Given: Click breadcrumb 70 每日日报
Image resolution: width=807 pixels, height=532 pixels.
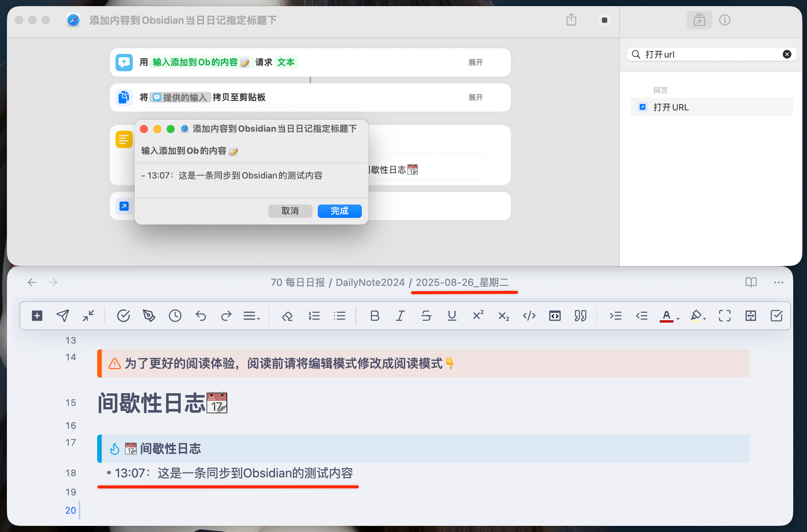Looking at the screenshot, I should (x=298, y=282).
